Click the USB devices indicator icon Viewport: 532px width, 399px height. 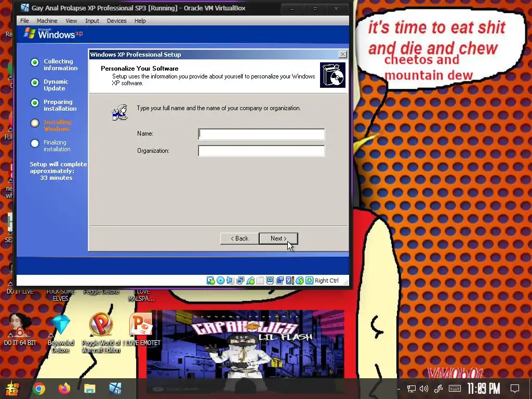[x=250, y=281]
